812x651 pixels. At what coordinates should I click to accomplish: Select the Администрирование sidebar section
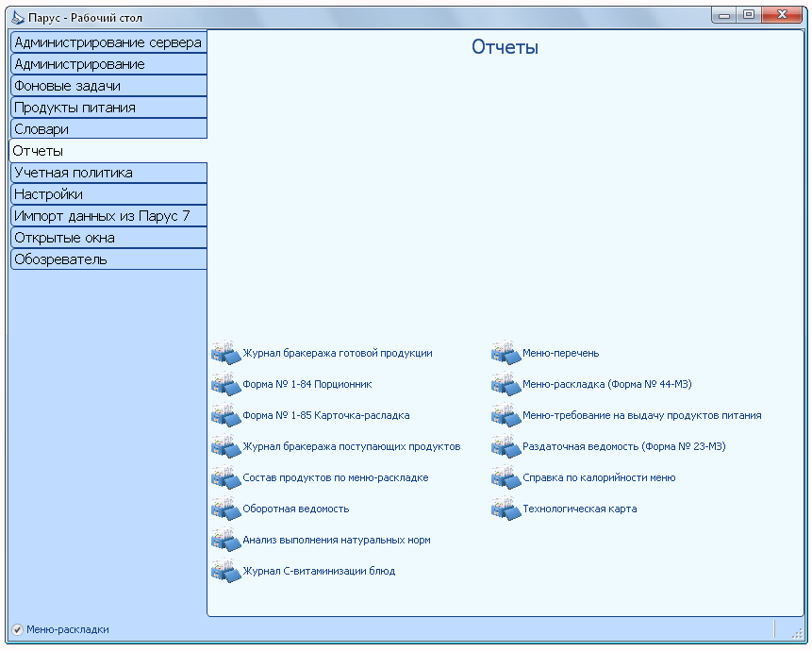point(108,64)
